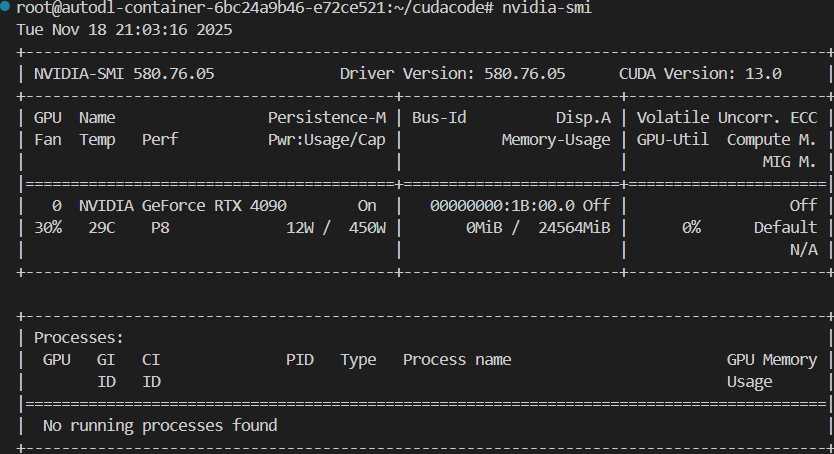Click the Processes: section heading
The height and width of the screenshot is (454, 834).
click(x=79, y=338)
